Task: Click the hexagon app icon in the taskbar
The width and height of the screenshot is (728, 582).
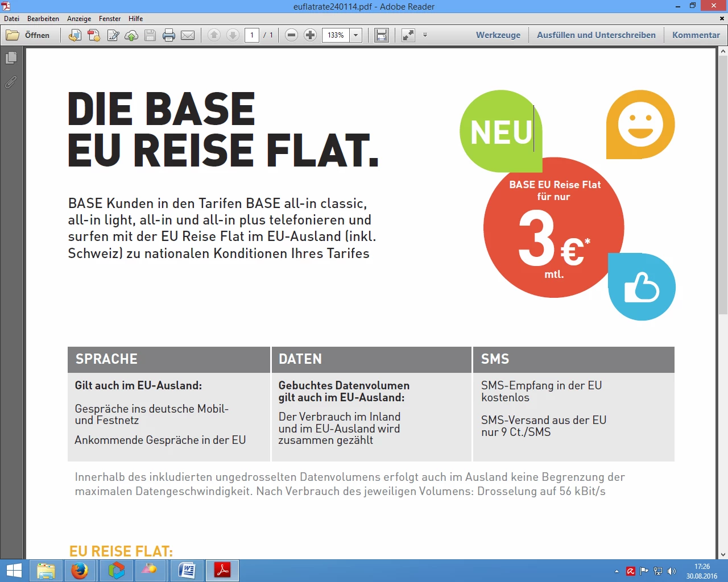Action: [116, 571]
